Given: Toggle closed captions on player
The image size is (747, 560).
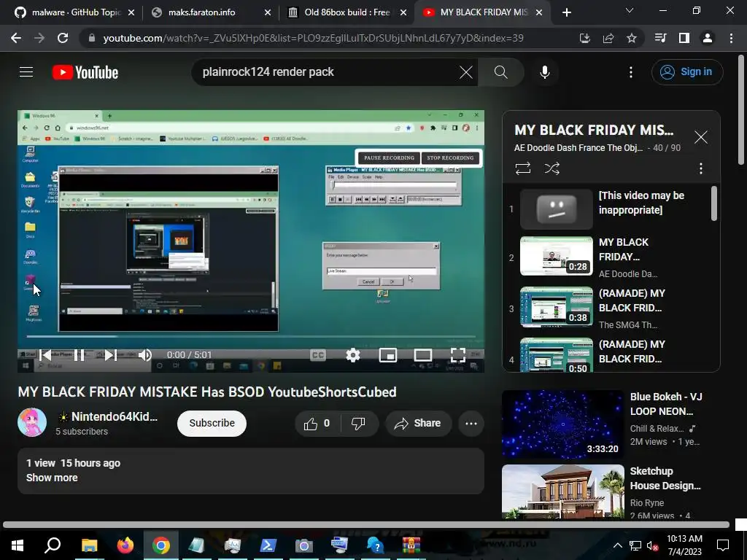Looking at the screenshot, I should (x=318, y=355).
